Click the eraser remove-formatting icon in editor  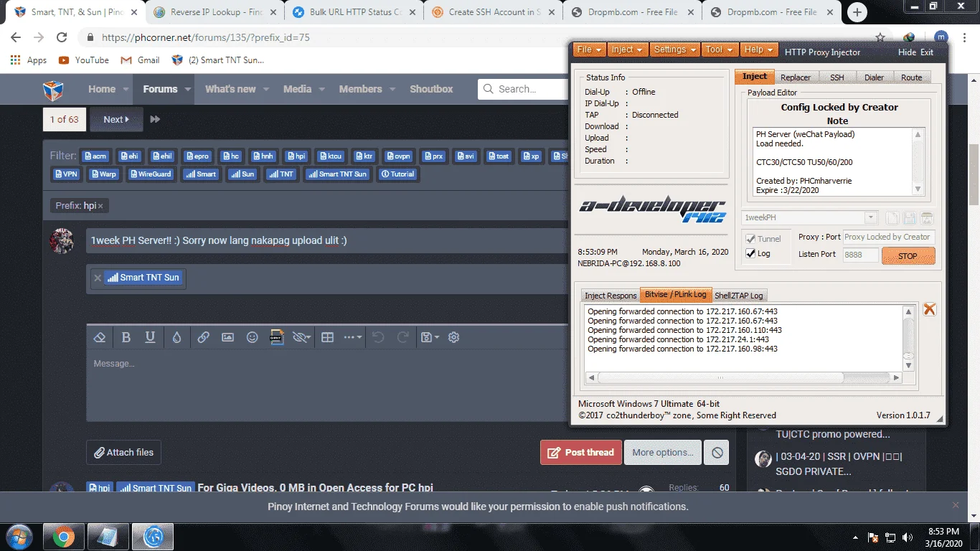tap(100, 337)
